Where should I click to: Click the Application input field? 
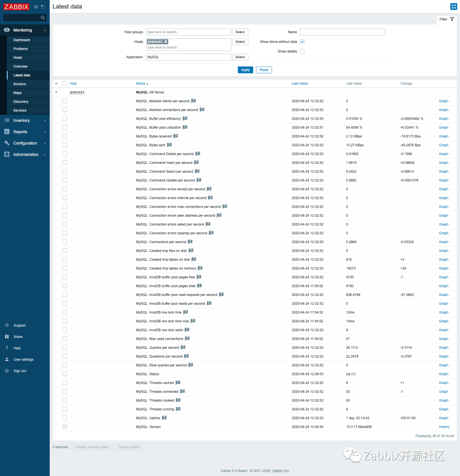[189, 57]
